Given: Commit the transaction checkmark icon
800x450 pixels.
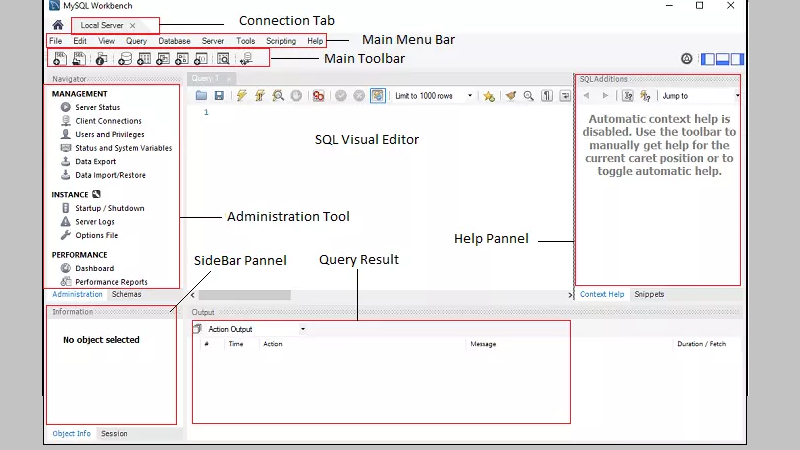Looking at the screenshot, I should tap(341, 95).
